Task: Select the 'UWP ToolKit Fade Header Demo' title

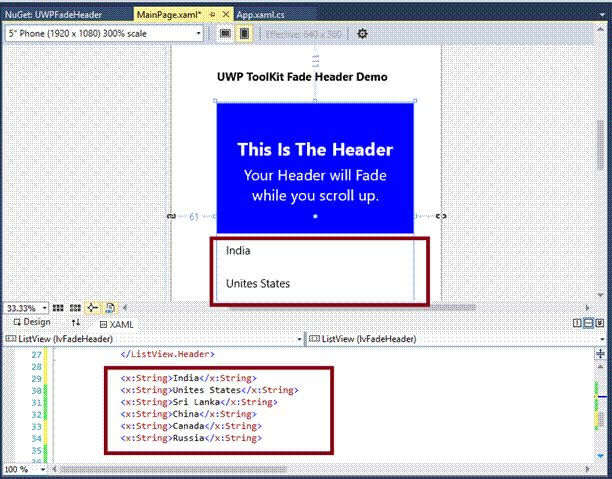Action: 302,77
